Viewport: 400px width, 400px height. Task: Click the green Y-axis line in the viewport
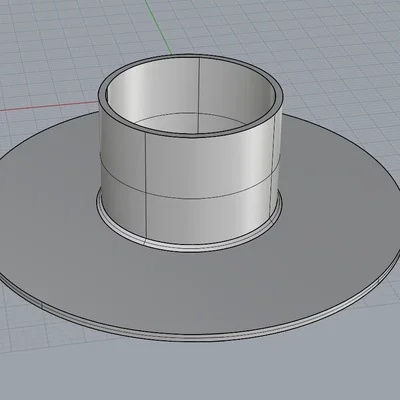[159, 27]
